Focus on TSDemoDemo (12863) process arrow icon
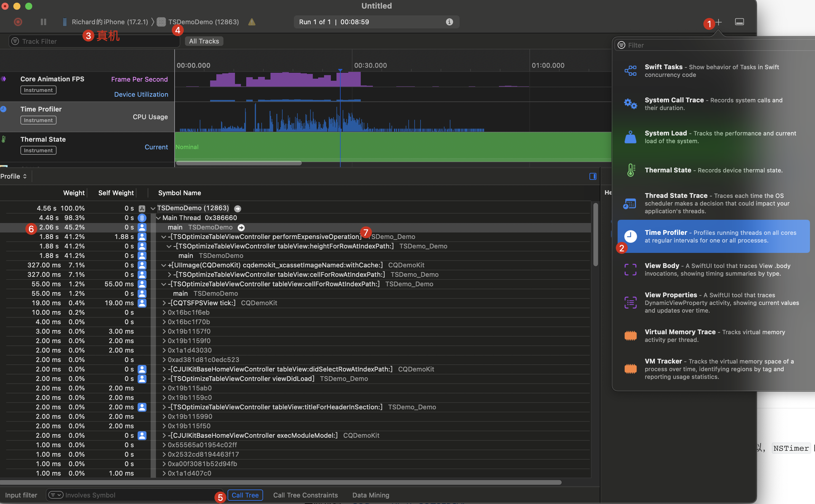The image size is (815, 504). pyautogui.click(x=237, y=209)
